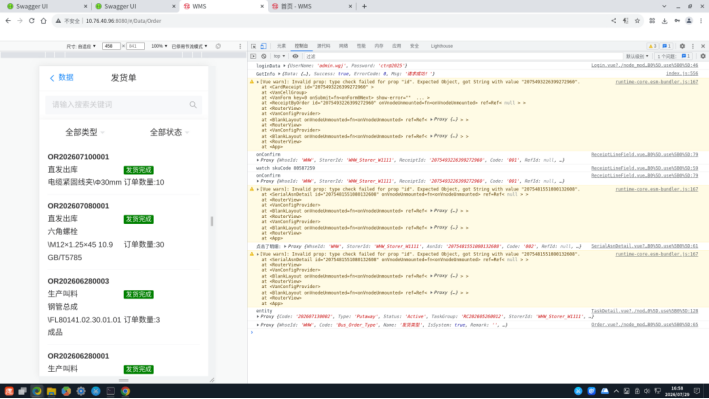Click the browser back arrow
Screen dimensions: 709x399
(8, 21)
